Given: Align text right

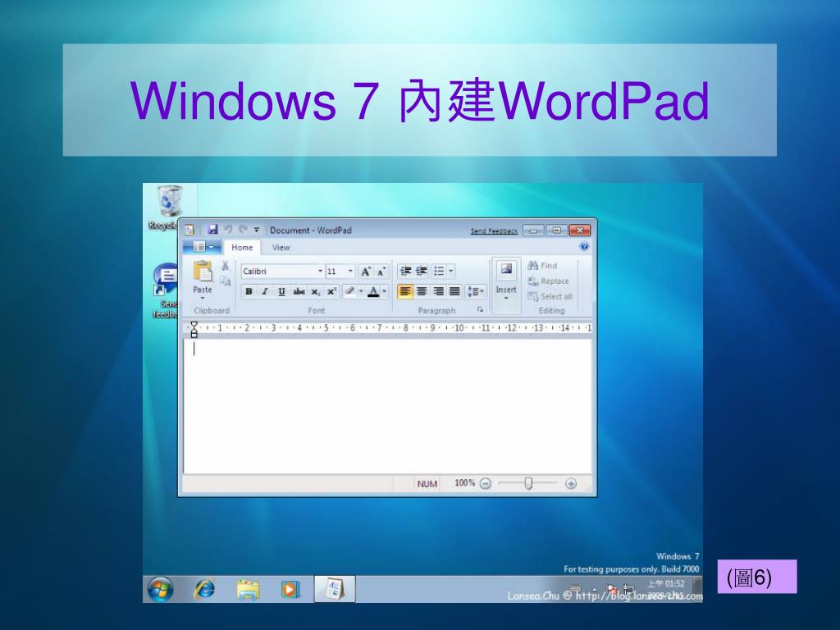Looking at the screenshot, I should point(438,291).
